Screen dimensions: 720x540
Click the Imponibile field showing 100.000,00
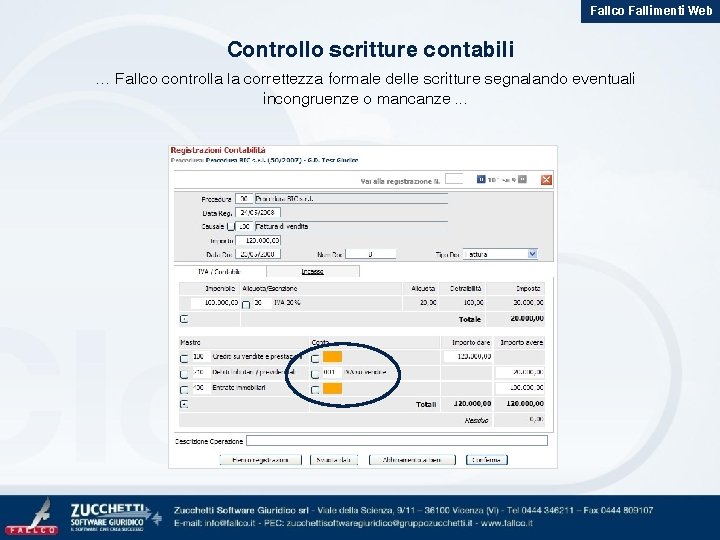point(214,303)
